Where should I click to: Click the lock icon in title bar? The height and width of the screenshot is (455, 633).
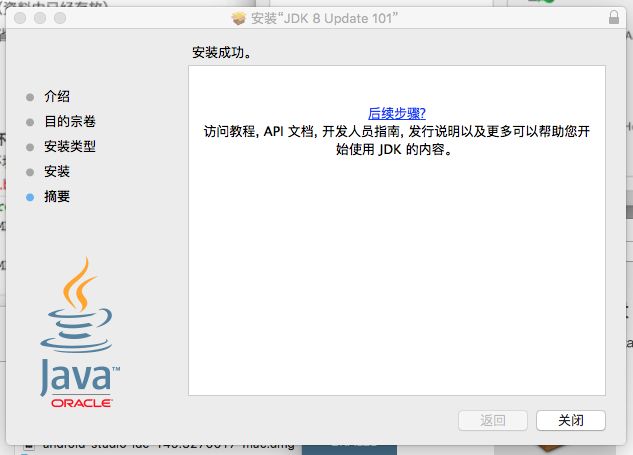(614, 17)
